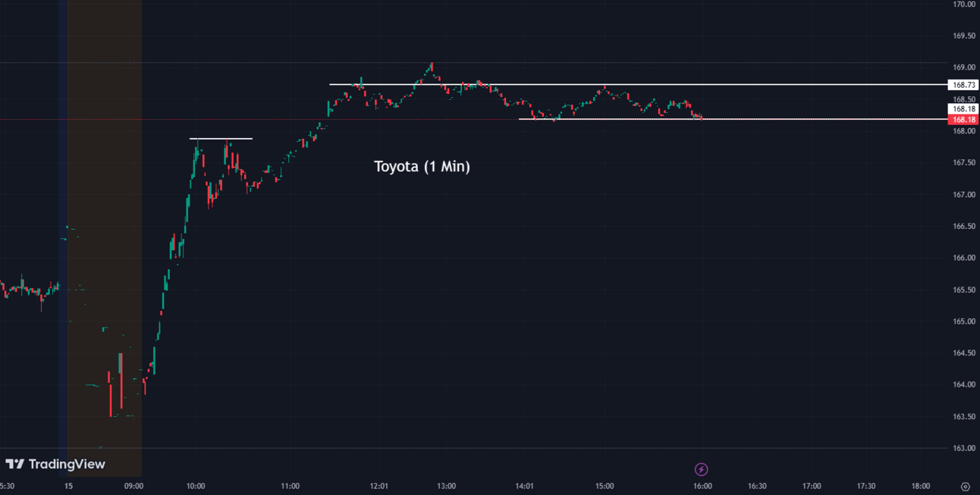Click the 164.50 price scale label
Viewport: 980px width, 495px height.
point(964,353)
